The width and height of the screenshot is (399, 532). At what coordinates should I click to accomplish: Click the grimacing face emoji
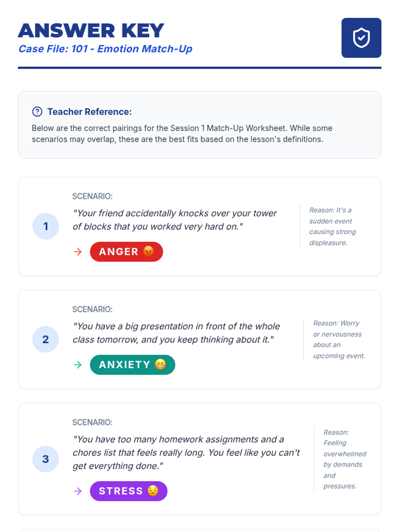[160, 364]
